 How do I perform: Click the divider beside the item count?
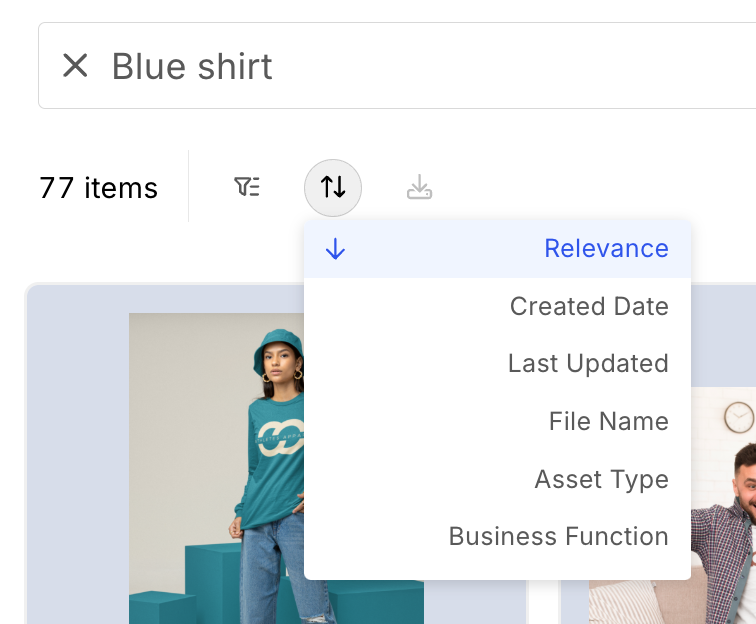pos(188,187)
